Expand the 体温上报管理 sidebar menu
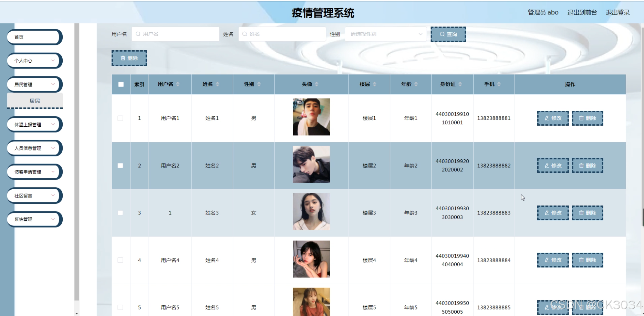 (x=34, y=124)
